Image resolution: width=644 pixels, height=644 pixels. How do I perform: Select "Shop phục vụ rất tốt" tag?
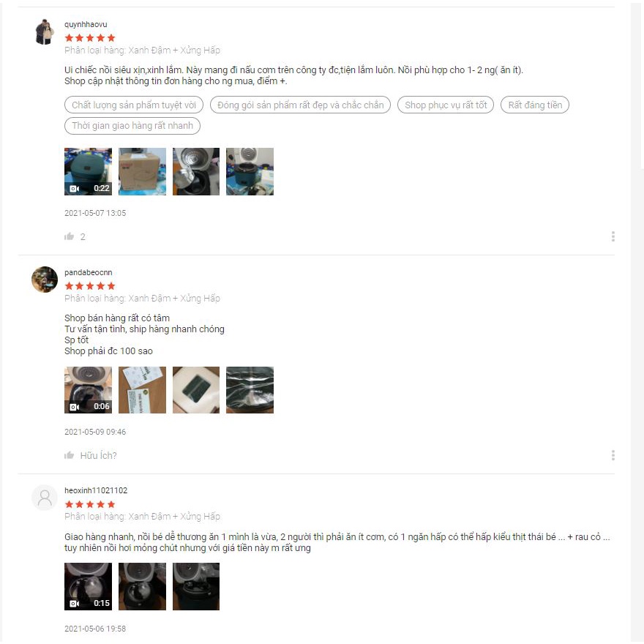(x=446, y=105)
